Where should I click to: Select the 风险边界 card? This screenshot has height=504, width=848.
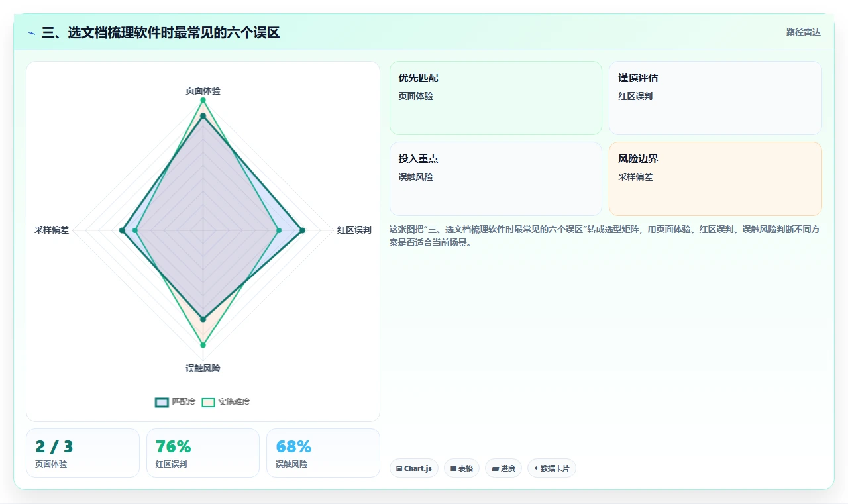pyautogui.click(x=715, y=179)
